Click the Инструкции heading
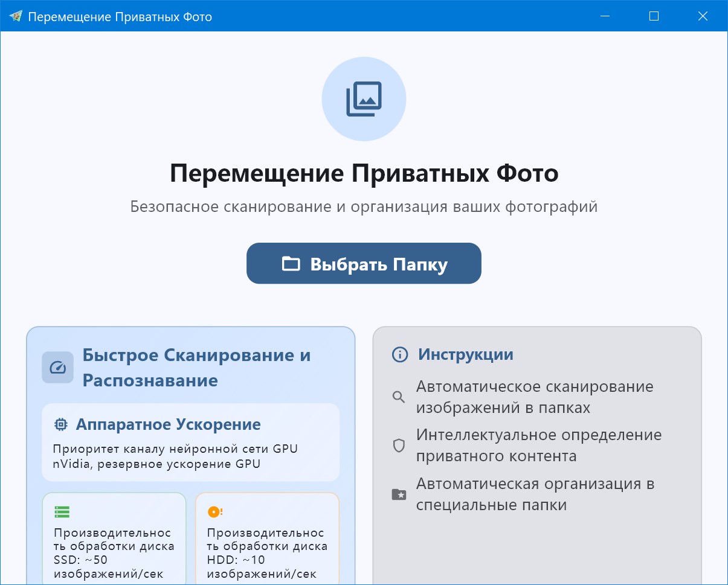This screenshot has height=585, width=728. pos(465,354)
